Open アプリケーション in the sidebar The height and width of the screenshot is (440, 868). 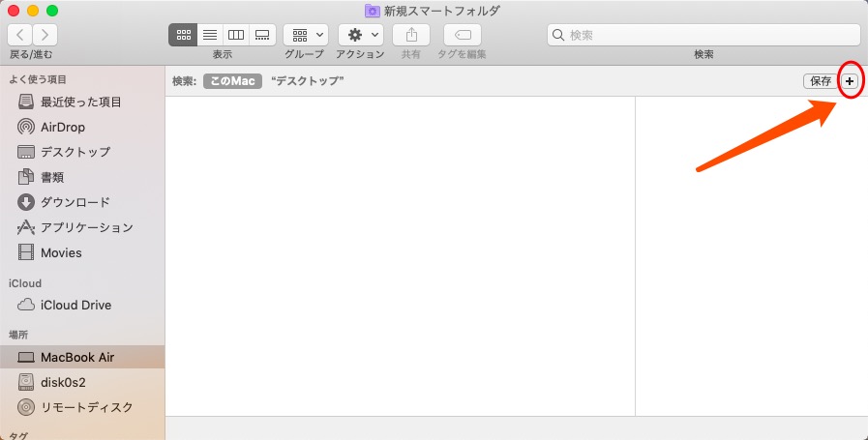point(82,227)
